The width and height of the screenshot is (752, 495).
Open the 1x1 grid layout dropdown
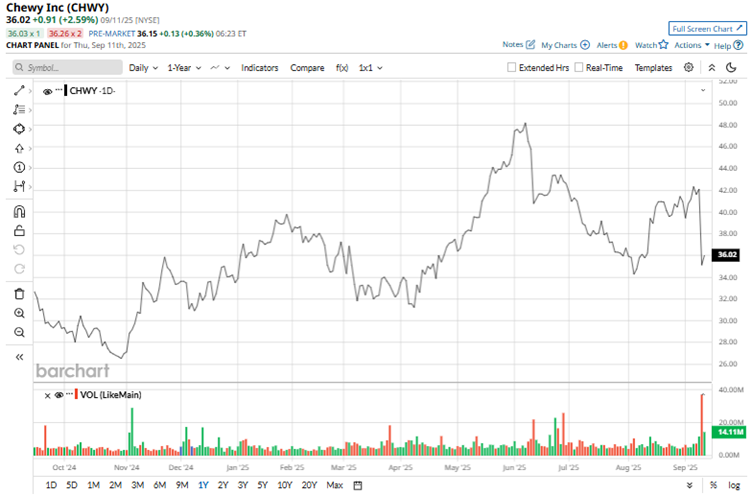(370, 68)
